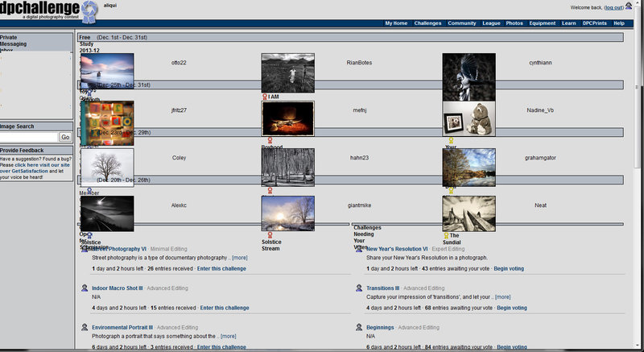Open the DPCPrints menu

click(594, 23)
